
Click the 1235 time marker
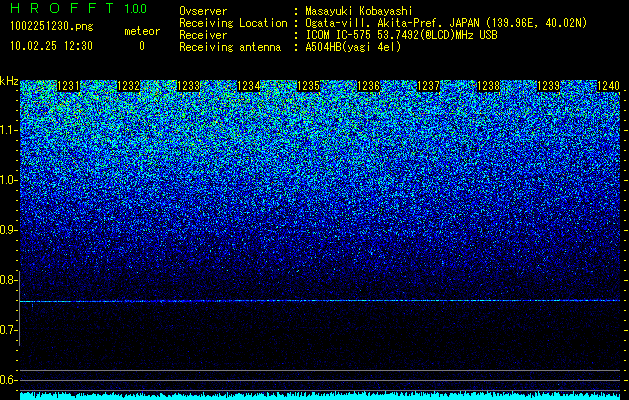(x=308, y=86)
